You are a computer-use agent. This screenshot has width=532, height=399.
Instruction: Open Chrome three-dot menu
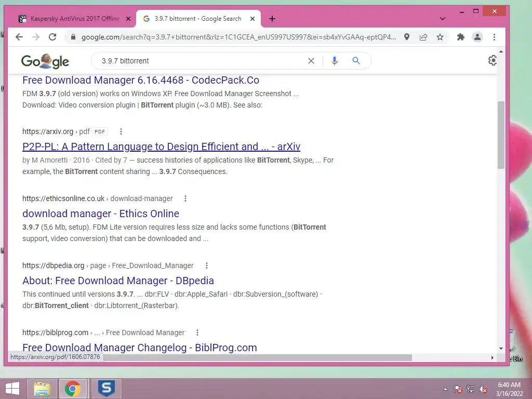[495, 37]
